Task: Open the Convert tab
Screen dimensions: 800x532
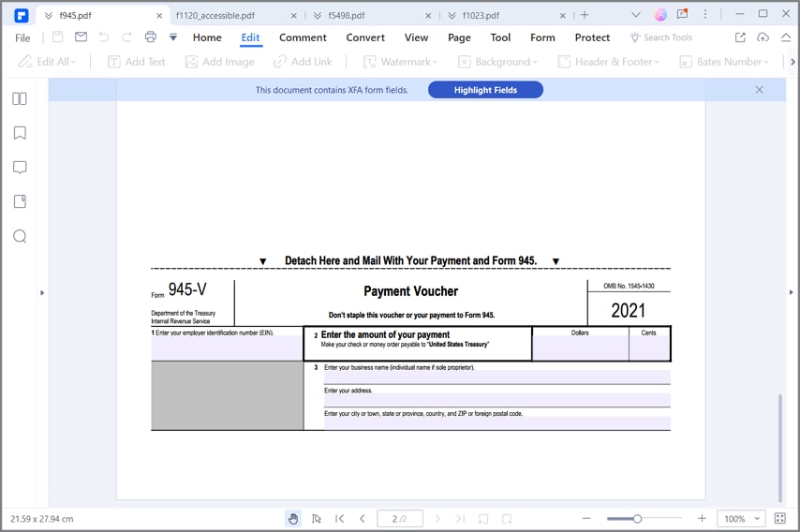Action: tap(365, 37)
